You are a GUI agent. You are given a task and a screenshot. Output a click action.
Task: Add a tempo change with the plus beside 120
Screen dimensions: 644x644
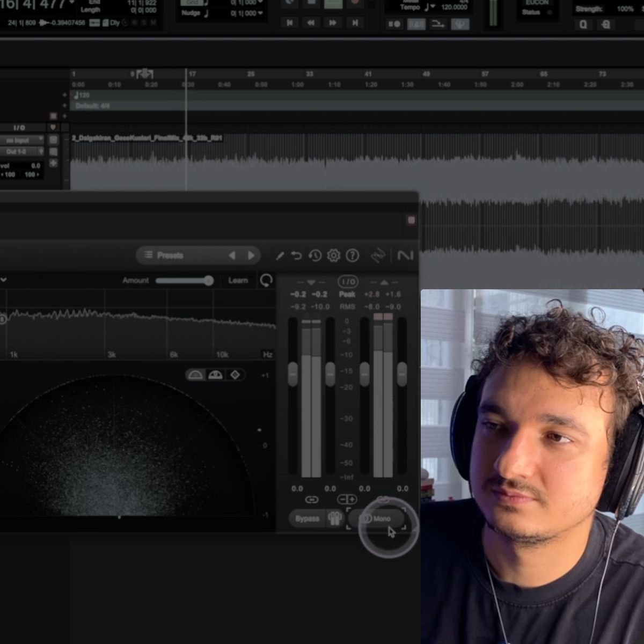[x=64, y=96]
